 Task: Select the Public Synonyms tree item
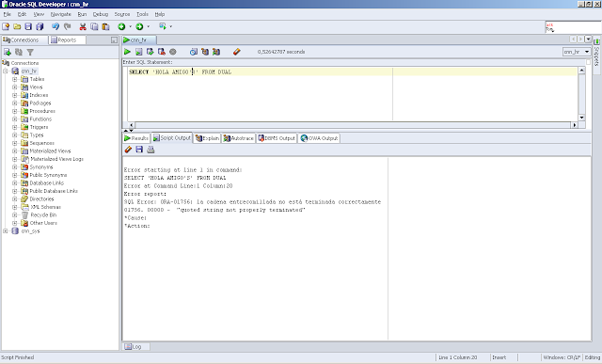point(48,175)
